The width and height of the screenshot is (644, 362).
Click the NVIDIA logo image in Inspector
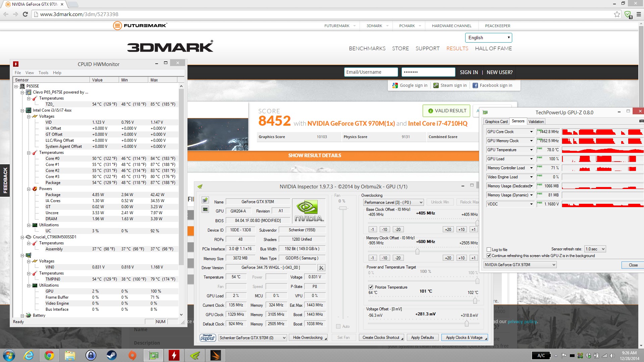309,211
